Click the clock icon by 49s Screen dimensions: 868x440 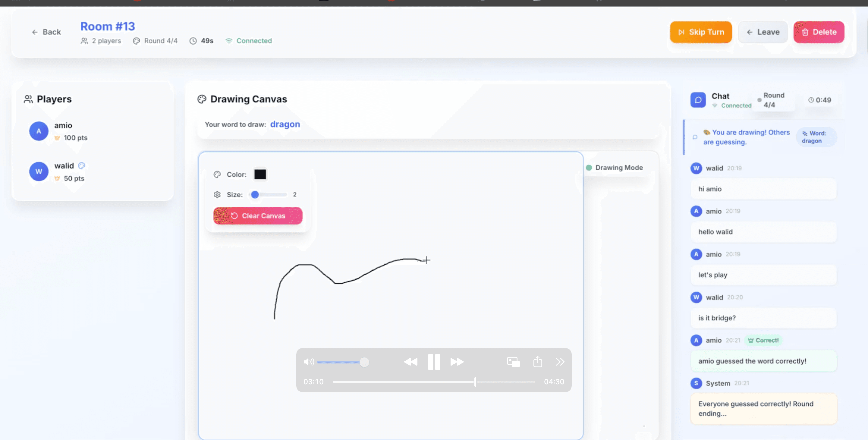[x=193, y=41]
